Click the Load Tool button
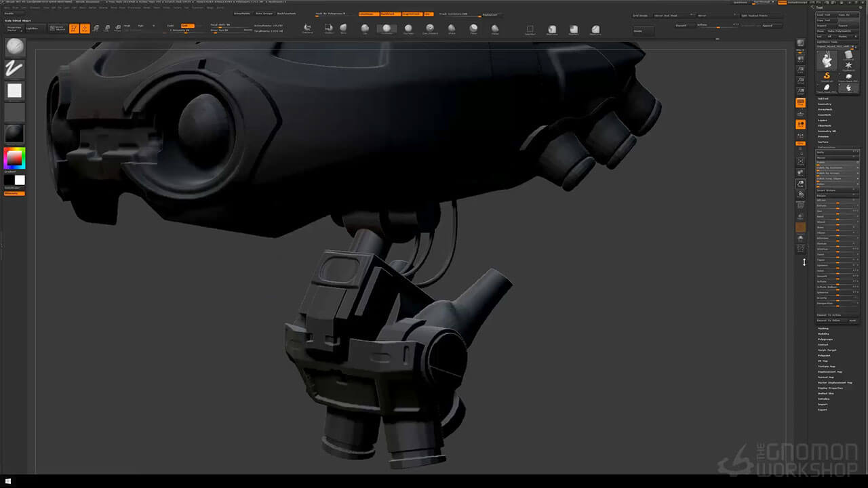Viewport: 868px width, 488px height. click(825, 14)
